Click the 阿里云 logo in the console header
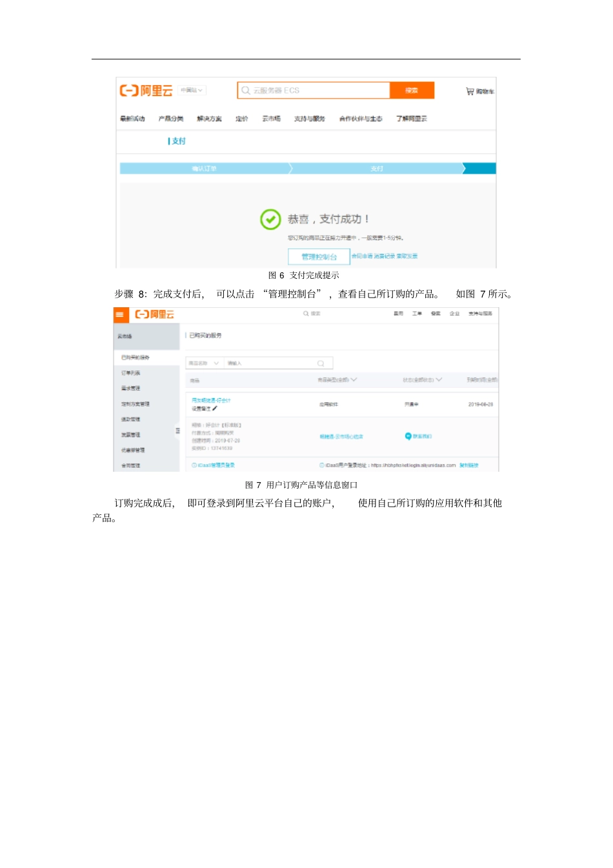Screen dimensions: 613x868 [x=155, y=314]
